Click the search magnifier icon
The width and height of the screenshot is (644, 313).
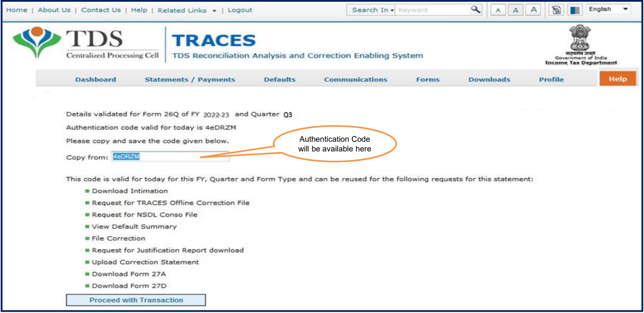[x=475, y=10]
